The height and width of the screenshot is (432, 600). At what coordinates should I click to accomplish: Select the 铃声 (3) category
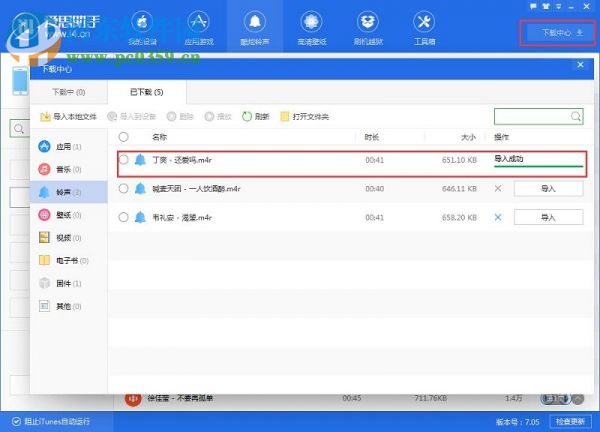point(69,192)
